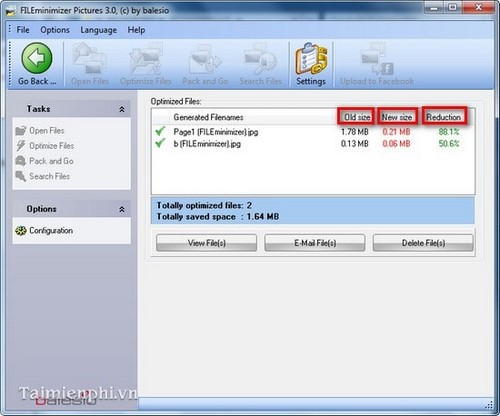Click Open Files text in Tasks
The height and width of the screenshot is (416, 500).
tap(47, 131)
